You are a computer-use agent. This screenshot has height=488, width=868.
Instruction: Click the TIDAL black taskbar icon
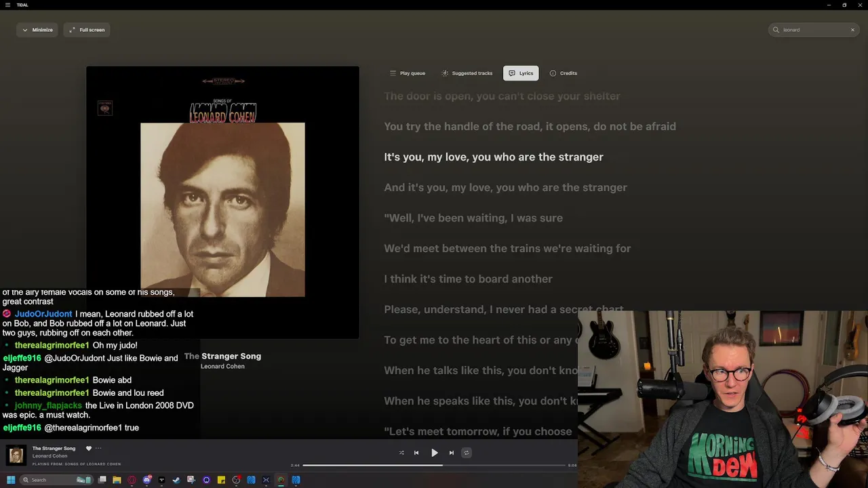[x=161, y=480]
